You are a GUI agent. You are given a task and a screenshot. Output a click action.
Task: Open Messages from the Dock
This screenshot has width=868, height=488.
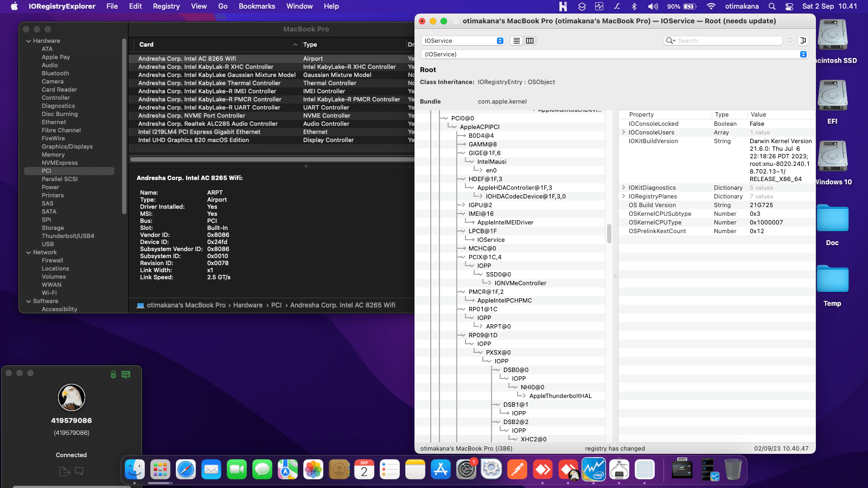point(262,470)
